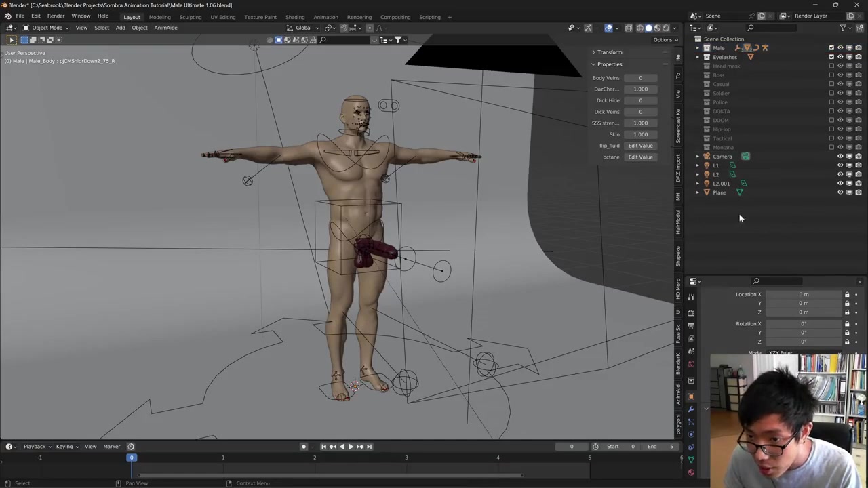The height and width of the screenshot is (488, 868).
Task: Expand the Male collection in outliner
Action: point(697,48)
